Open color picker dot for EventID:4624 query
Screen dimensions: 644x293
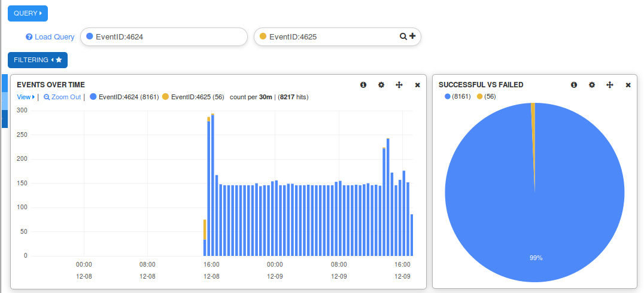point(90,36)
